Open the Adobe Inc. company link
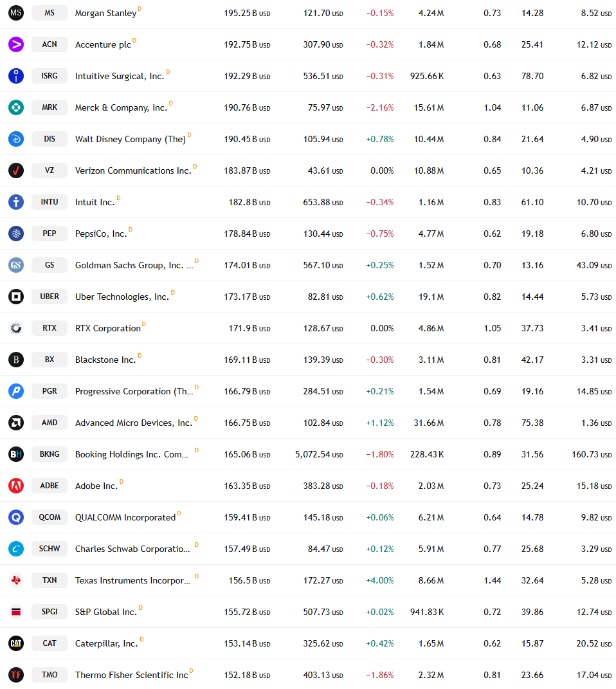This screenshot has height=689, width=616. point(96,486)
